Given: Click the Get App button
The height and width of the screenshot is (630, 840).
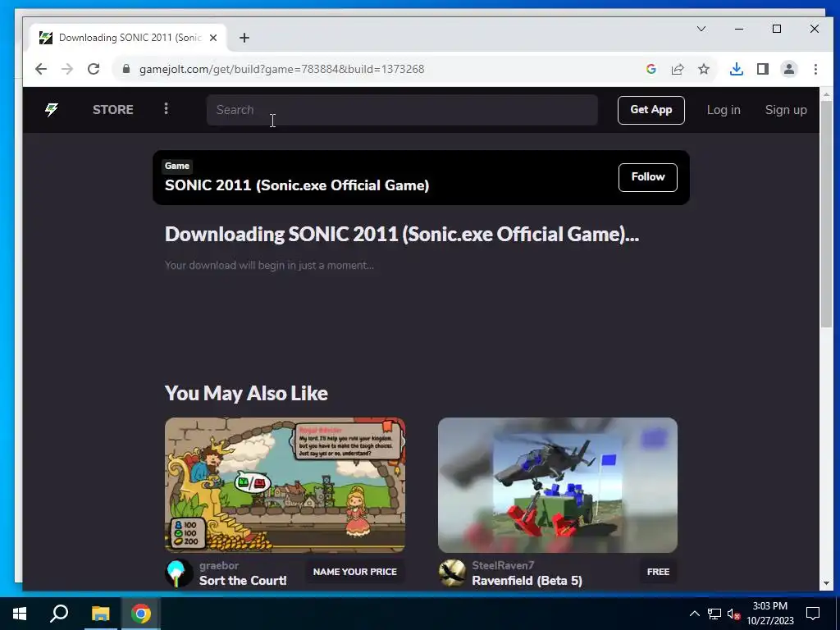Looking at the screenshot, I should (651, 110).
